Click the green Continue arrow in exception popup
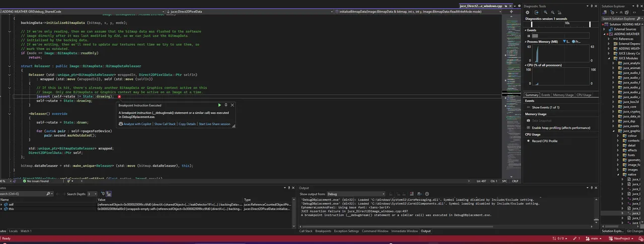Screen dimensions: 644x244 coord(219,105)
